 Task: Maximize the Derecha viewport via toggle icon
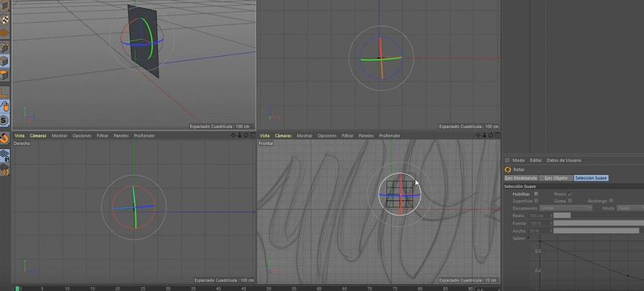coord(253,136)
